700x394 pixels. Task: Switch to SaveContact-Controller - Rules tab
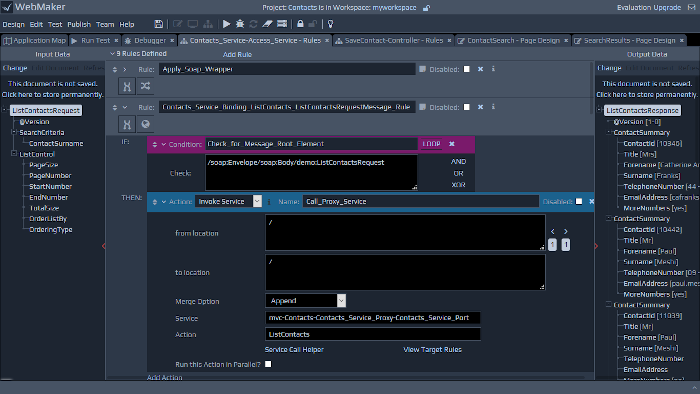pyautogui.click(x=394, y=40)
